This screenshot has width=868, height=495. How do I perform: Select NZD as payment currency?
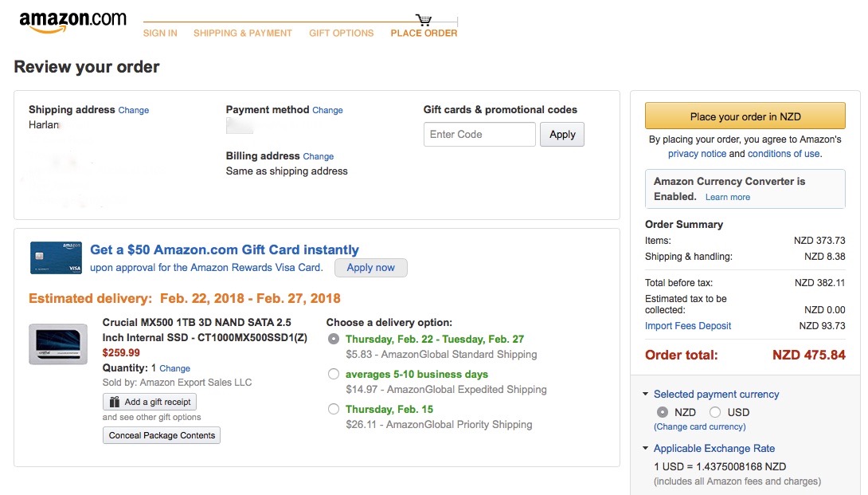[x=662, y=412]
